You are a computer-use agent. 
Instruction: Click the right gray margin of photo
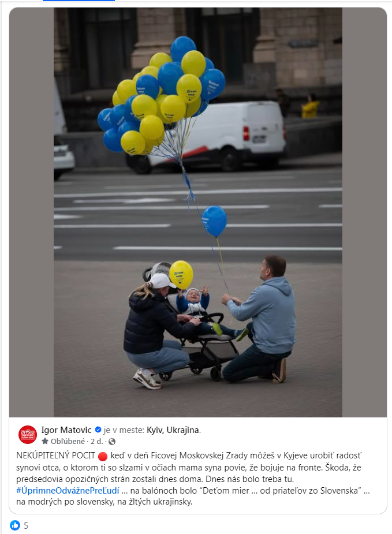364,212
